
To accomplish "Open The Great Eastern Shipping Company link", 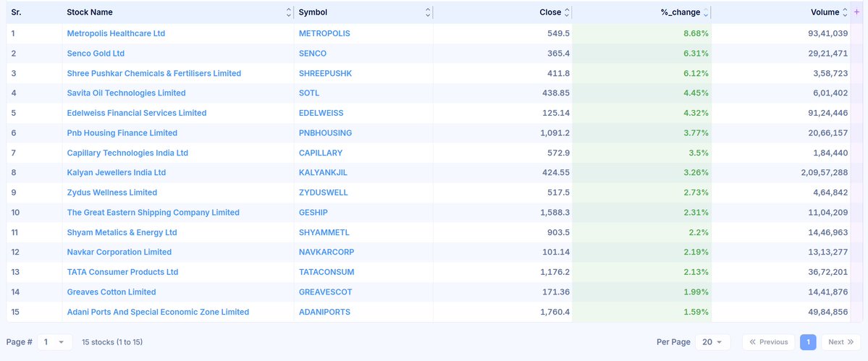I will tap(153, 212).
